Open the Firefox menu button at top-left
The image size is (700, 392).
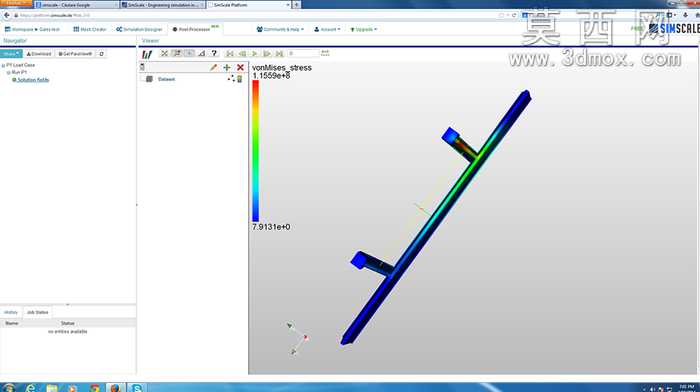point(16,4)
